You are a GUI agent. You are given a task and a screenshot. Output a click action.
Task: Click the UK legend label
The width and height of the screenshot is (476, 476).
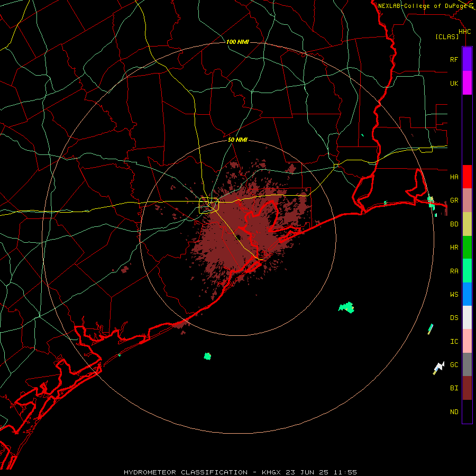click(454, 84)
